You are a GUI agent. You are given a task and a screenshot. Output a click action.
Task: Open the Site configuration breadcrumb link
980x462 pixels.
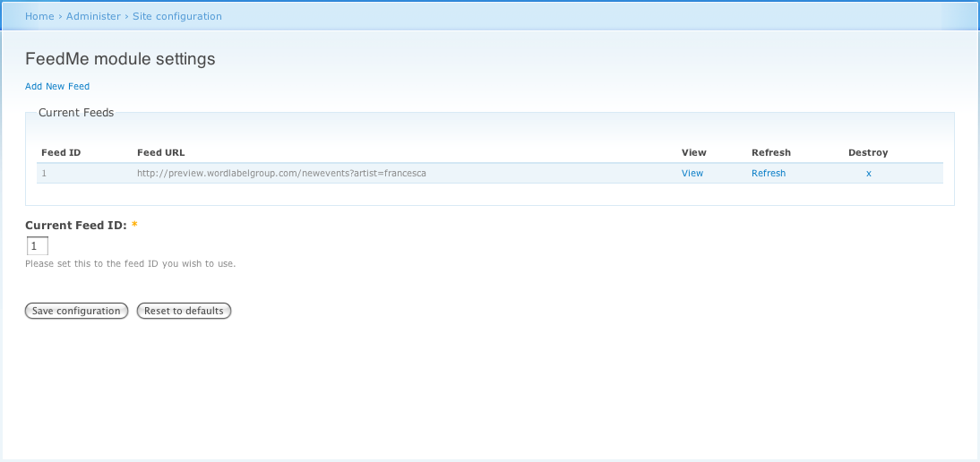(x=176, y=16)
